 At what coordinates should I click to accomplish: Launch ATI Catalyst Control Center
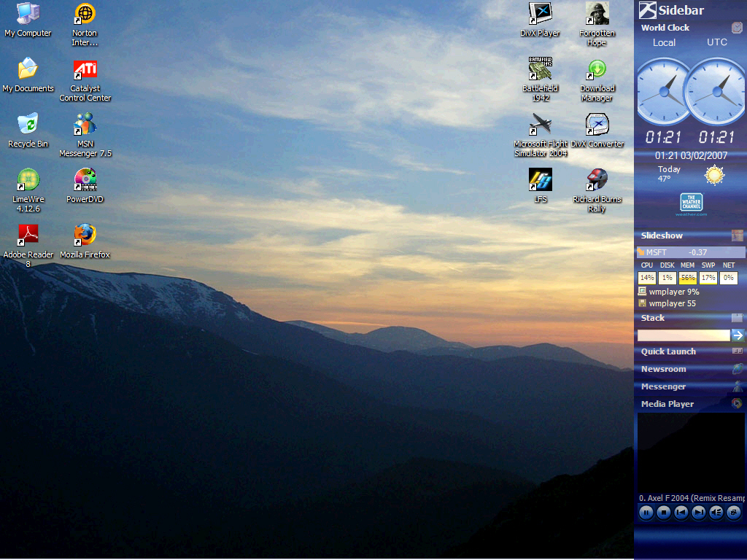coord(85,80)
